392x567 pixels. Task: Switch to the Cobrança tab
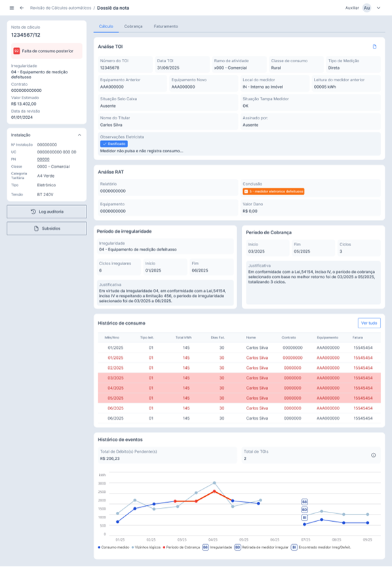pyautogui.click(x=133, y=26)
